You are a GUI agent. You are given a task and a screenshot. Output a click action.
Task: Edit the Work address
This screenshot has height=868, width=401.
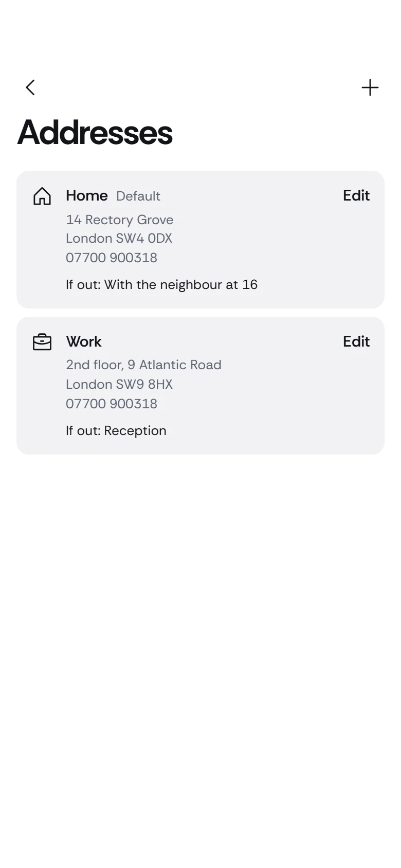356,341
